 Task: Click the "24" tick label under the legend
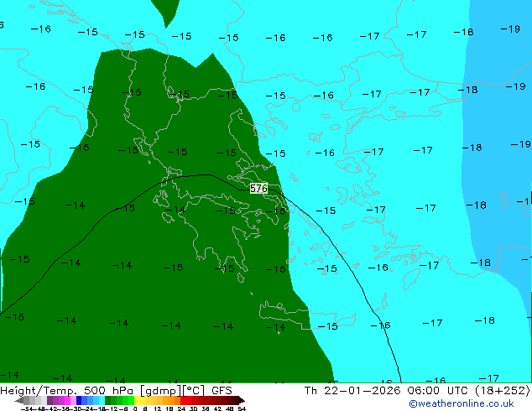coord(181,409)
